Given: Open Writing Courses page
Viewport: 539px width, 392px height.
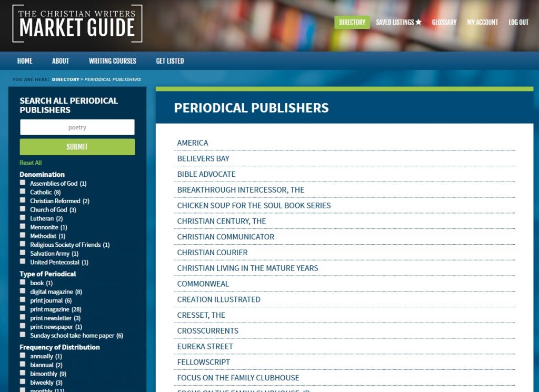Looking at the screenshot, I should [x=113, y=61].
